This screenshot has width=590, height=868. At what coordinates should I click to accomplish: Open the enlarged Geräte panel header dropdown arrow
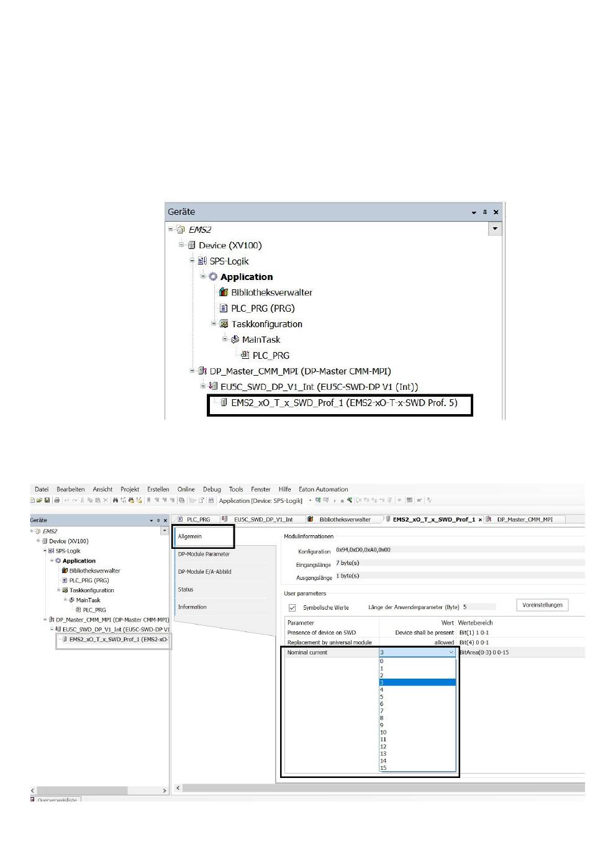[474, 212]
